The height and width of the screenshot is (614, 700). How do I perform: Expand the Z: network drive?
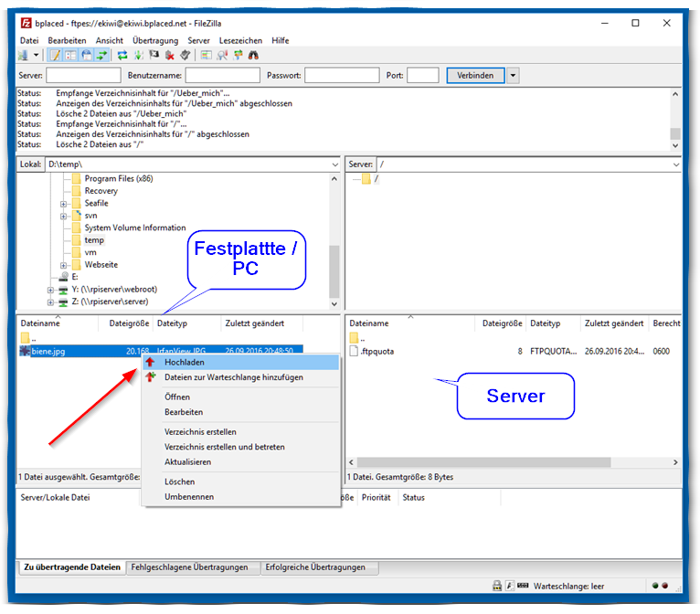[50, 302]
